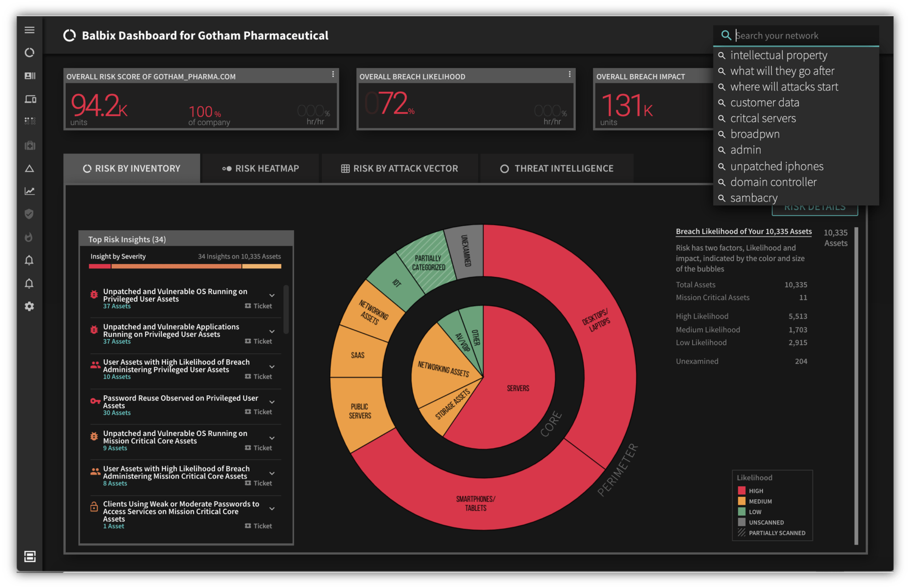The width and height of the screenshot is (909, 588).
Task: Open the devices icon in the left sidebar
Action: [x=29, y=99]
